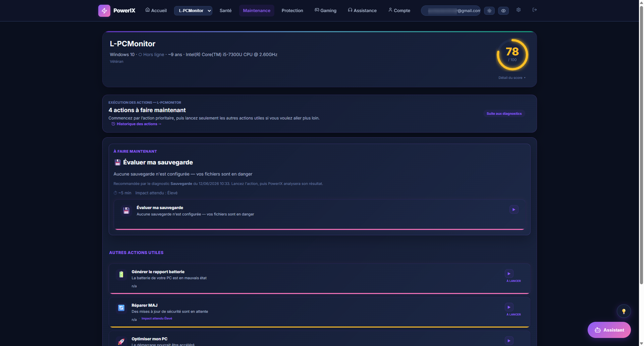Open the Assistance menu item
This screenshot has width=644, height=346.
(362, 10)
